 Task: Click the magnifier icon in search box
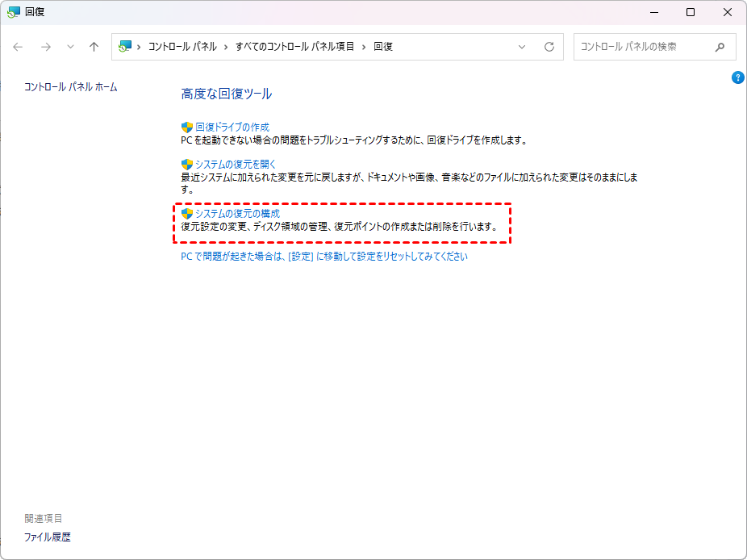(720, 47)
